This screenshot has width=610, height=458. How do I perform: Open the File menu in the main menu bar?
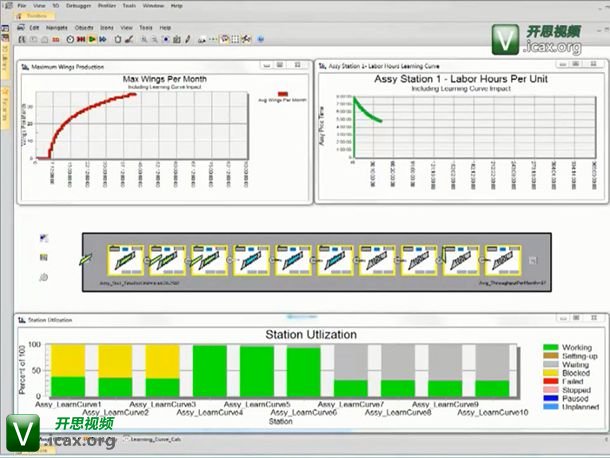point(22,6)
